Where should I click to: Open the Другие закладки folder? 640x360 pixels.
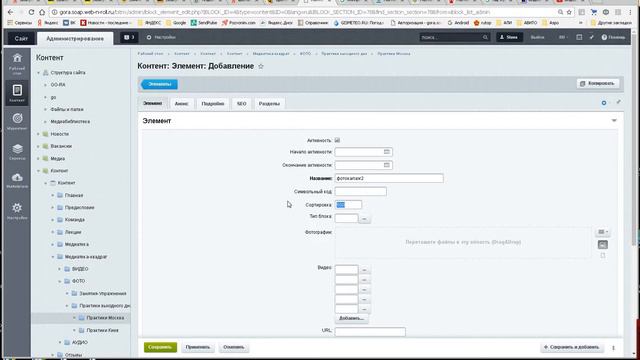[x=612, y=23]
